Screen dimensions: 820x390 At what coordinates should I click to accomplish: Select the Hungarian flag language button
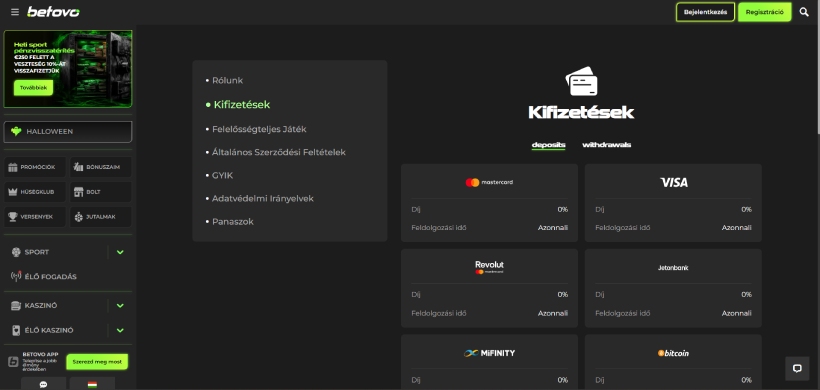[92, 384]
